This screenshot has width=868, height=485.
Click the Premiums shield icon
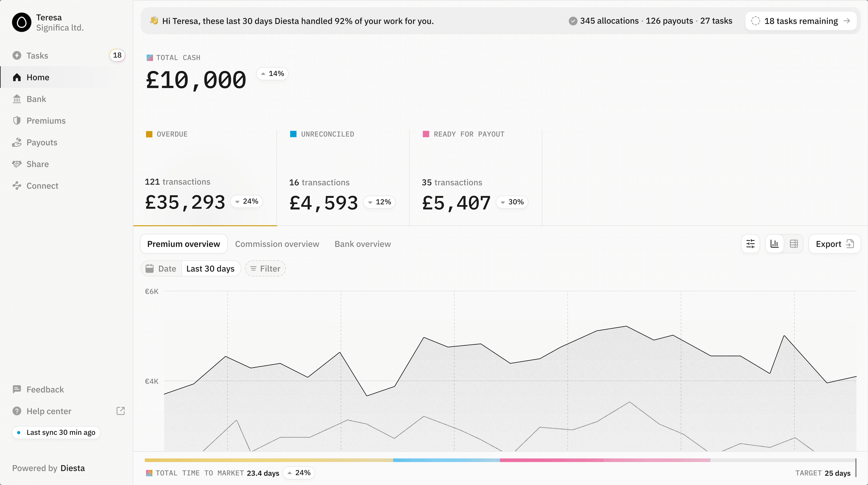coord(17,121)
